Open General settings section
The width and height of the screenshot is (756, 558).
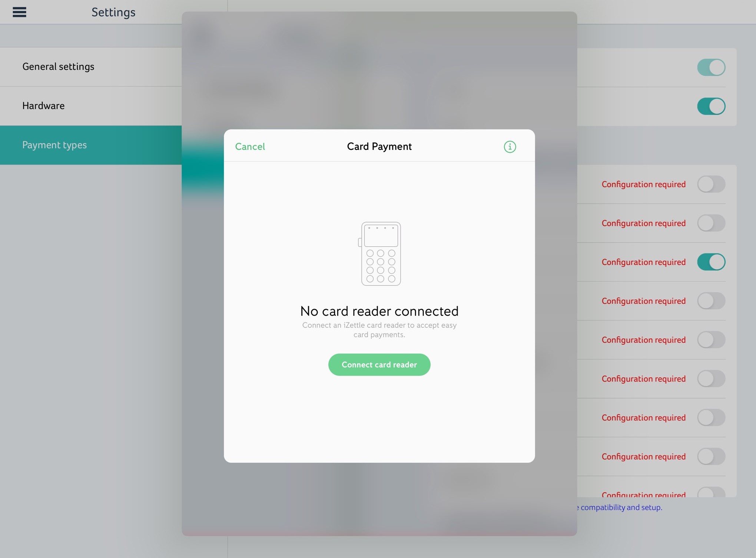58,67
